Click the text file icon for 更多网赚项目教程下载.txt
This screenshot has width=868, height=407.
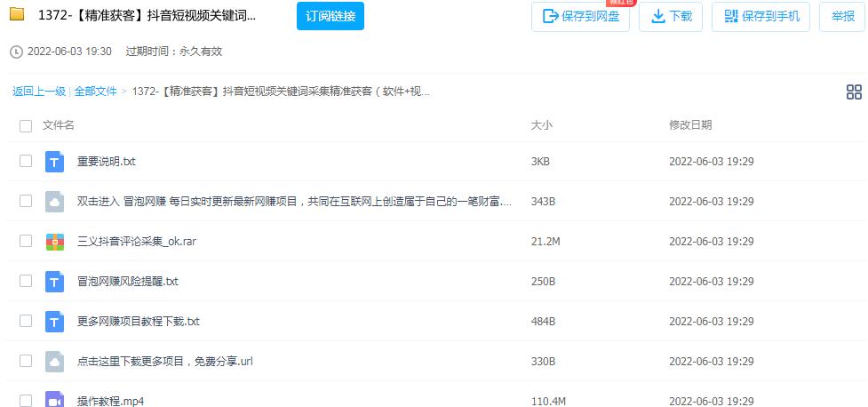point(54,321)
